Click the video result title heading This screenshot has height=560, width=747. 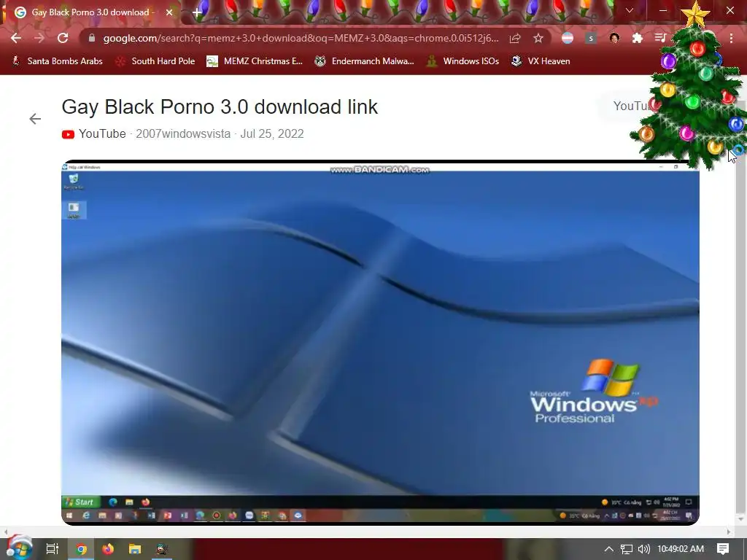click(220, 106)
